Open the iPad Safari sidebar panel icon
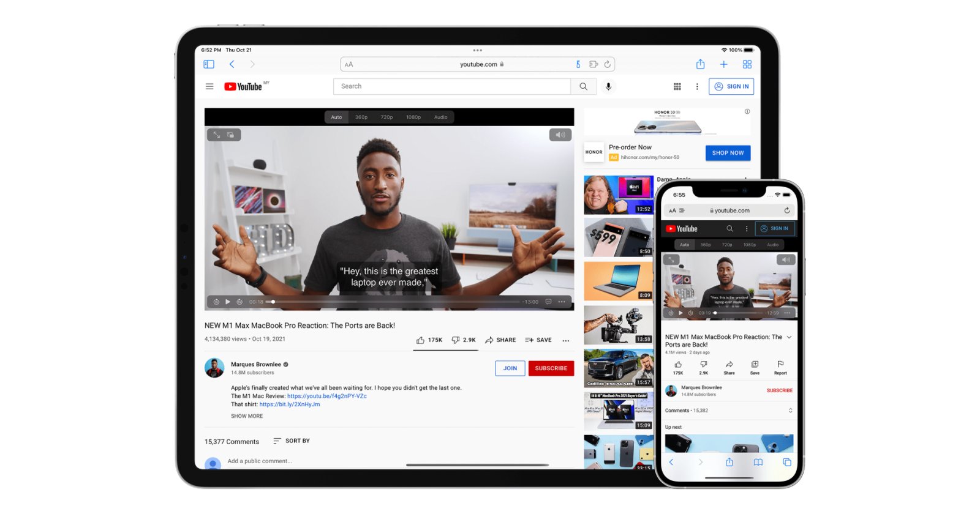Viewport: 980px width, 514px height. 209,64
